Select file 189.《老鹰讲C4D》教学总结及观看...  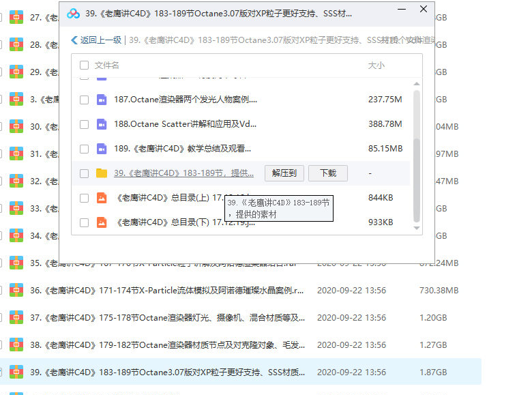click(183, 149)
